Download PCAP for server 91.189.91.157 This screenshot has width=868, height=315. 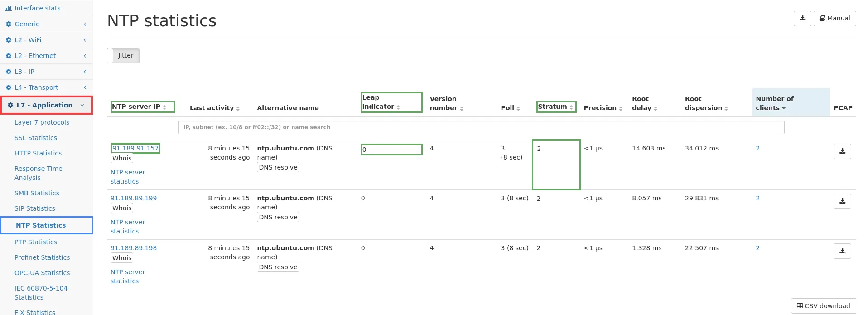click(x=842, y=151)
